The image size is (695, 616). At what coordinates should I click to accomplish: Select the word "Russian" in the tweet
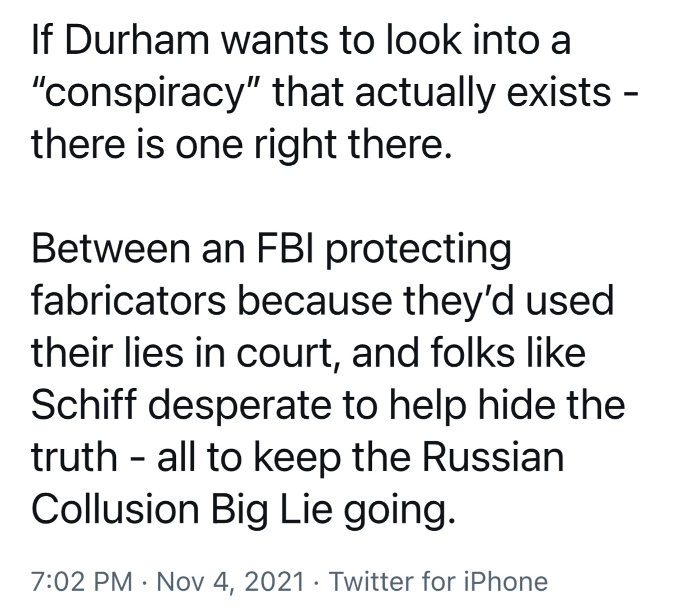pyautogui.click(x=492, y=456)
